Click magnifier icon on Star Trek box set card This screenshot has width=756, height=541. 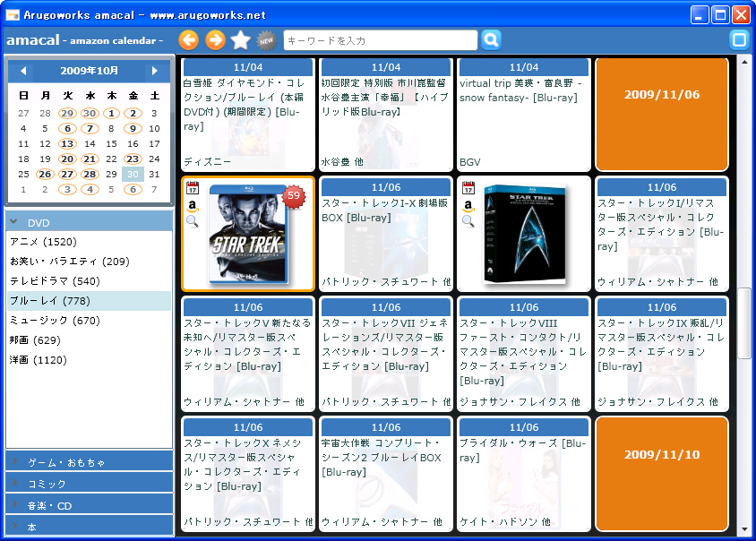[468, 221]
